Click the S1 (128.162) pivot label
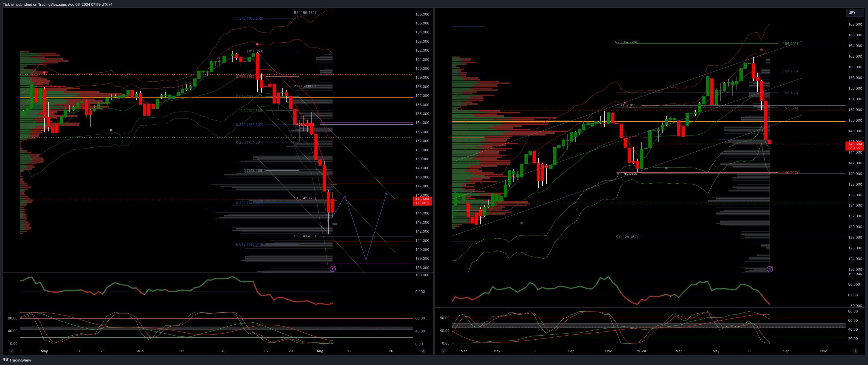The image size is (868, 365). [x=627, y=237]
